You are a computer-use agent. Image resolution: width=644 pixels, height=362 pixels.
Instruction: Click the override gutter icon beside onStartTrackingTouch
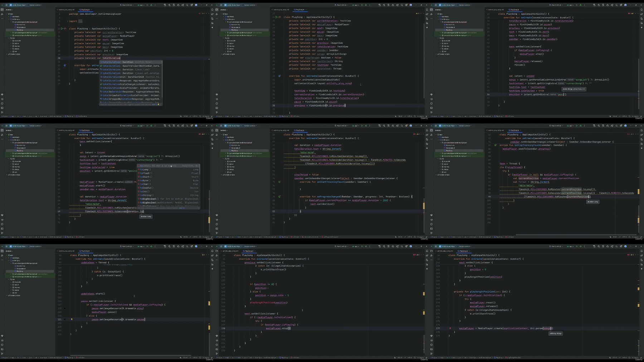point(279,182)
